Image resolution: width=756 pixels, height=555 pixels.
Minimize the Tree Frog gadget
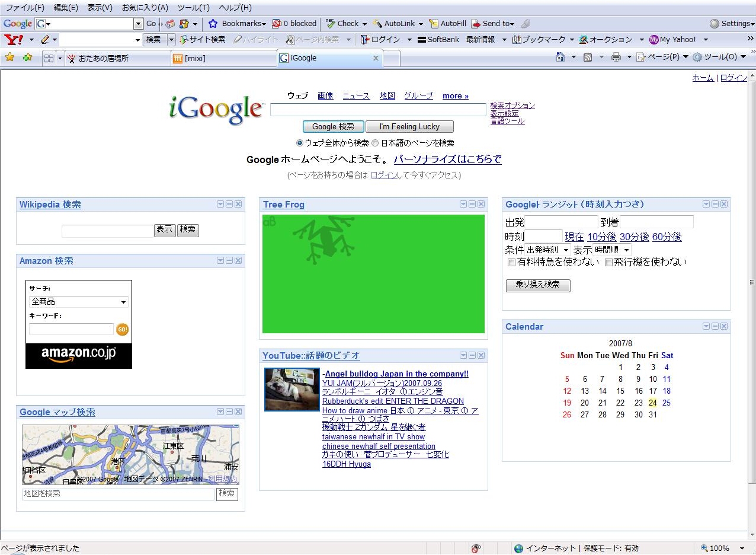[472, 204]
